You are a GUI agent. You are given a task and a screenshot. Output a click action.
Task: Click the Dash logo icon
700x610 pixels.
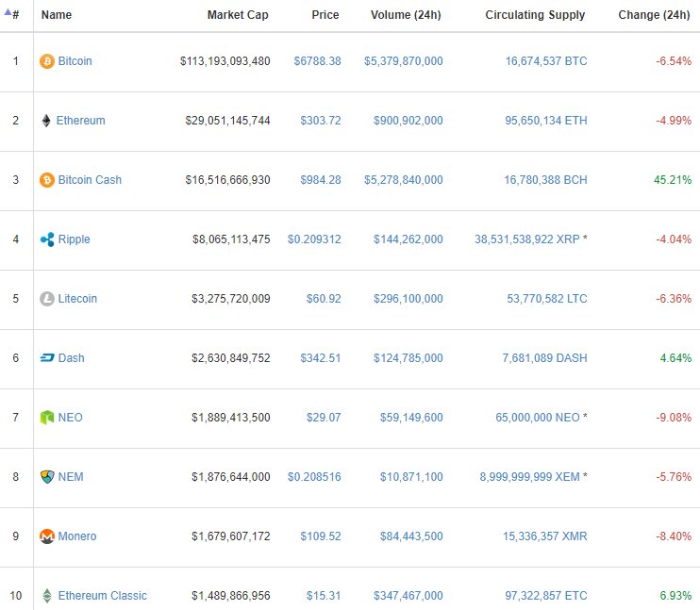(47, 358)
